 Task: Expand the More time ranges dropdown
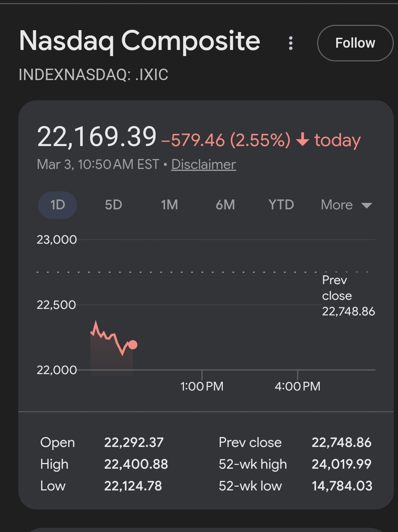coord(346,205)
